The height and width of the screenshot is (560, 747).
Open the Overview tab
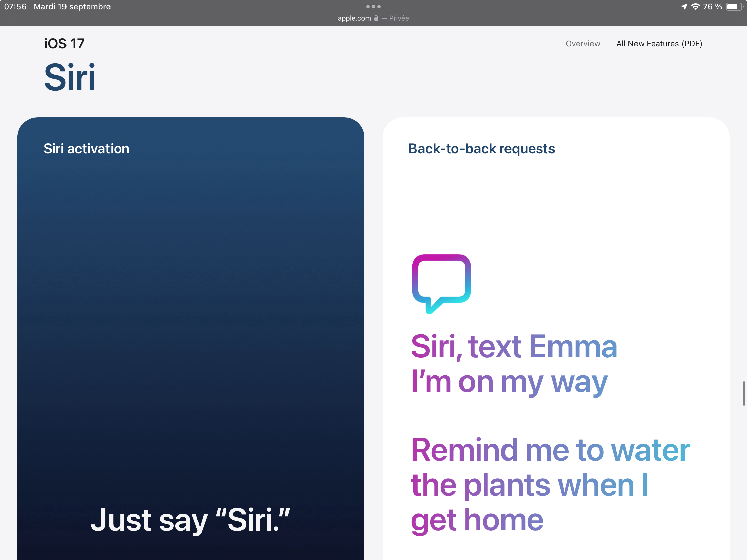point(582,44)
